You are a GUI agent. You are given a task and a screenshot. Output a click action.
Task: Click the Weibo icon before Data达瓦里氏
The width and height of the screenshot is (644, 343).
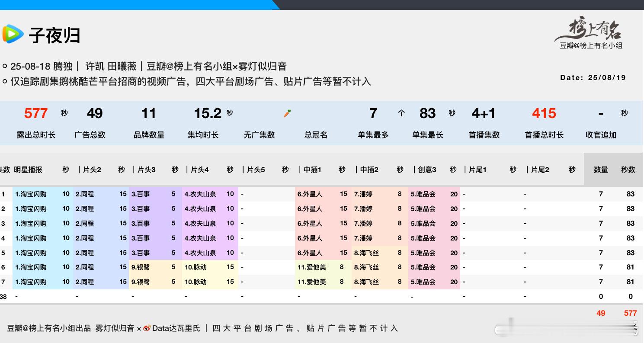147,328
